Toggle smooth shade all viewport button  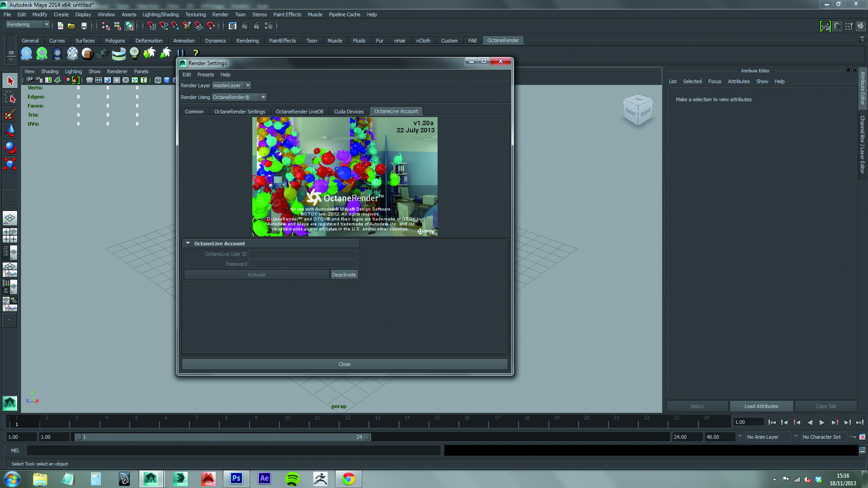point(167,80)
